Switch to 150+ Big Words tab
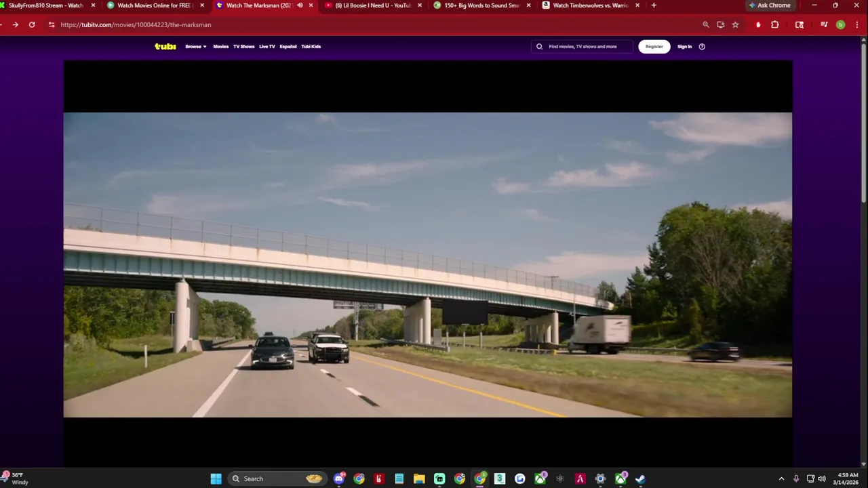 tap(481, 5)
